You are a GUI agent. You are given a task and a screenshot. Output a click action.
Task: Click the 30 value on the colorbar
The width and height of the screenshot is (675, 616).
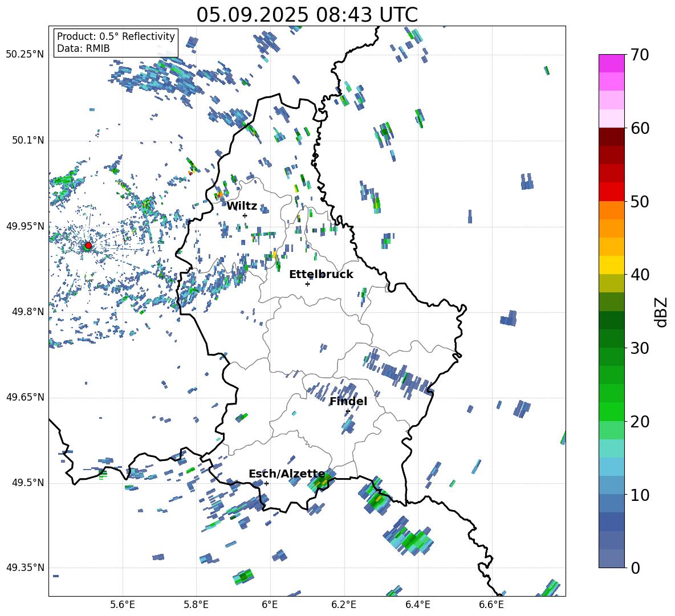point(639,348)
